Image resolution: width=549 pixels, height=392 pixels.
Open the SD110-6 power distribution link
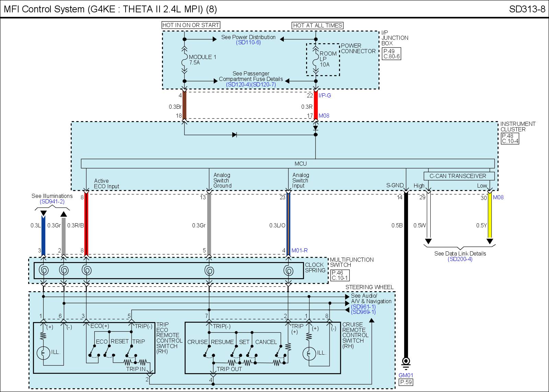pos(248,43)
